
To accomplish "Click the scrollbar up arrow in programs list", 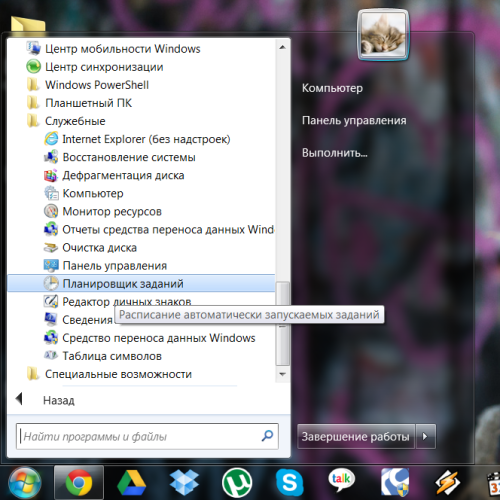I will pyautogui.click(x=283, y=47).
